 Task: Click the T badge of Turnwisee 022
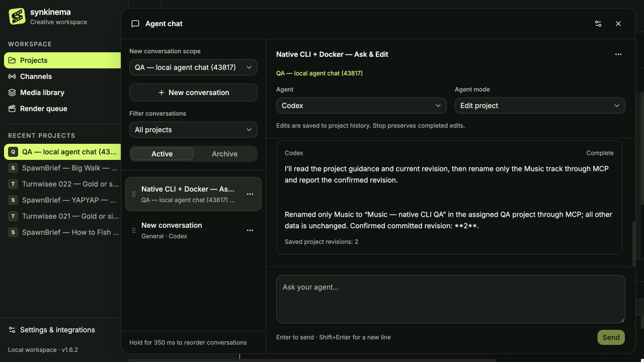coord(13,184)
